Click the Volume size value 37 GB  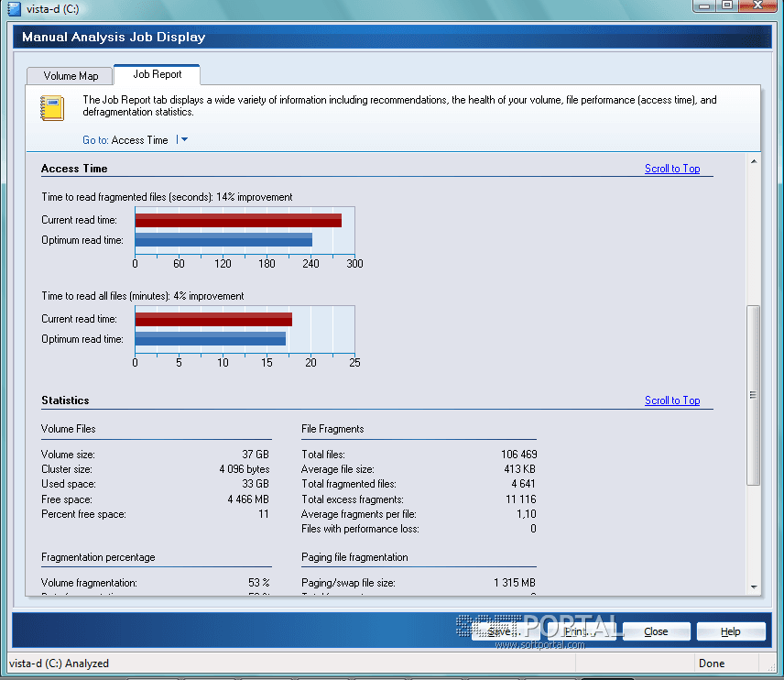coord(256,455)
